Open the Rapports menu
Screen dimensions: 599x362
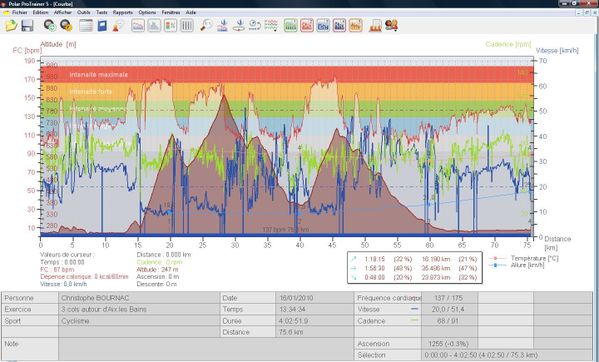123,13
